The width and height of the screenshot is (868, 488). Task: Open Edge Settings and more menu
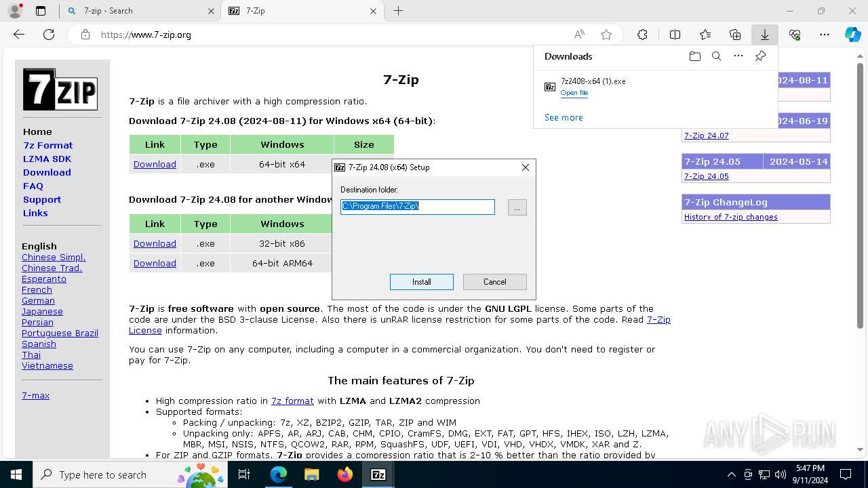[825, 35]
